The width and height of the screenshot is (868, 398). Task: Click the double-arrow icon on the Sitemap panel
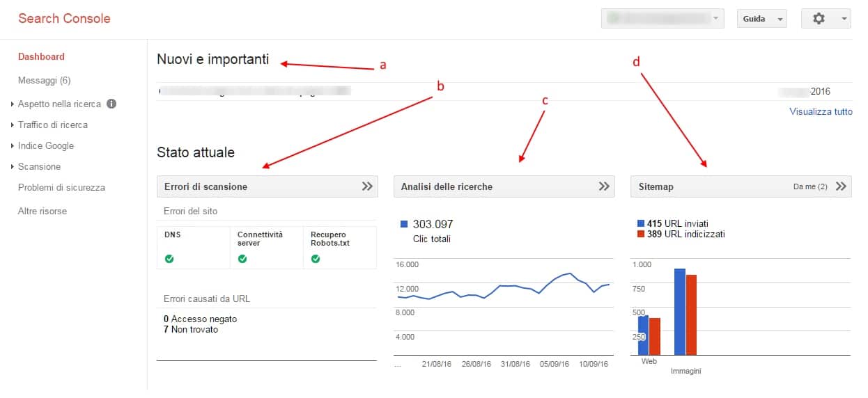(841, 186)
